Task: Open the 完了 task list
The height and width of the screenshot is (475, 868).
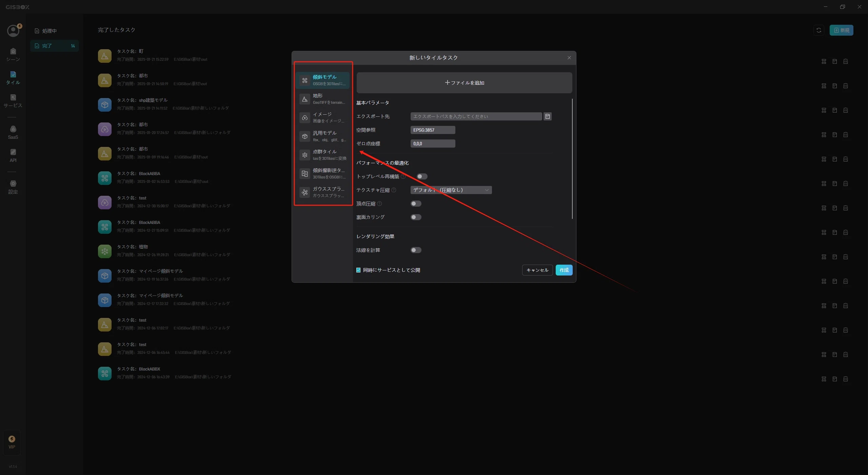Action: pyautogui.click(x=55, y=46)
